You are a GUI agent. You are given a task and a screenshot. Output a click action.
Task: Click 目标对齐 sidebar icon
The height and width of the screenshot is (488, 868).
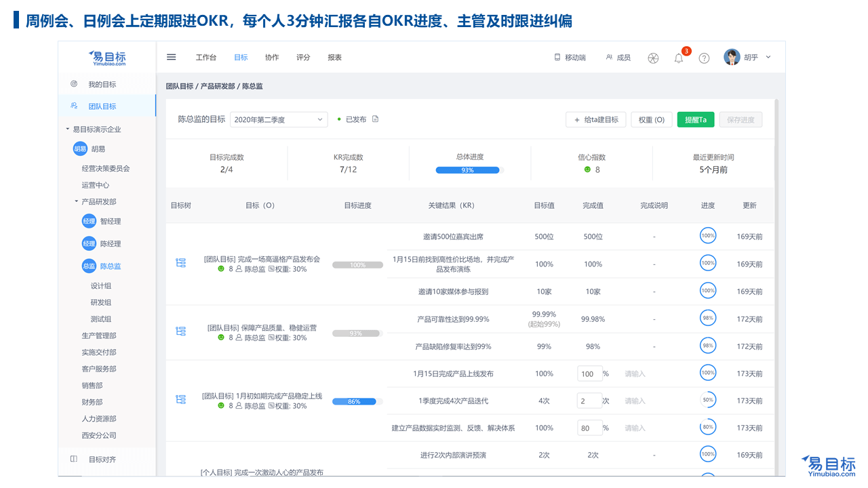(x=74, y=459)
